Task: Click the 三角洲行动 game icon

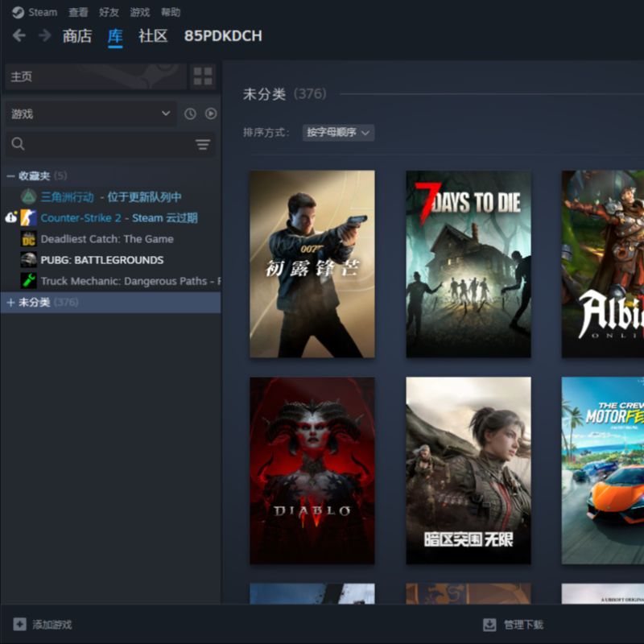Action: (x=29, y=196)
